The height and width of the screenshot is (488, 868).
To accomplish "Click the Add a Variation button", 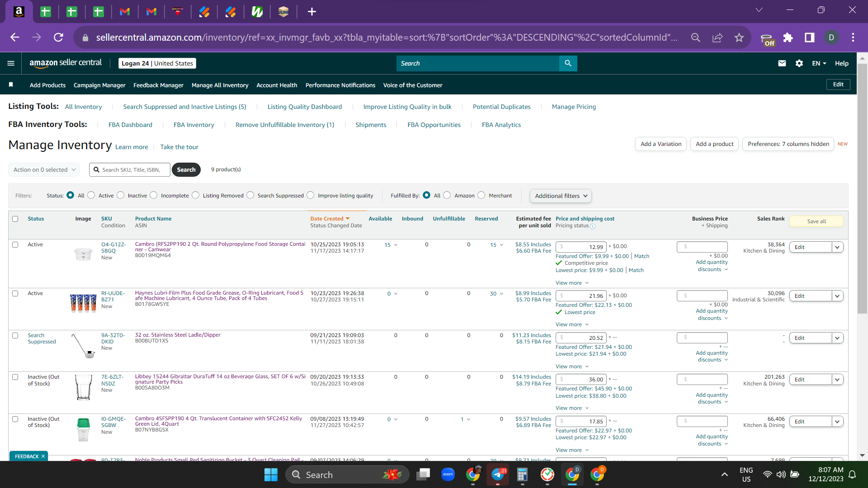I will point(661,144).
